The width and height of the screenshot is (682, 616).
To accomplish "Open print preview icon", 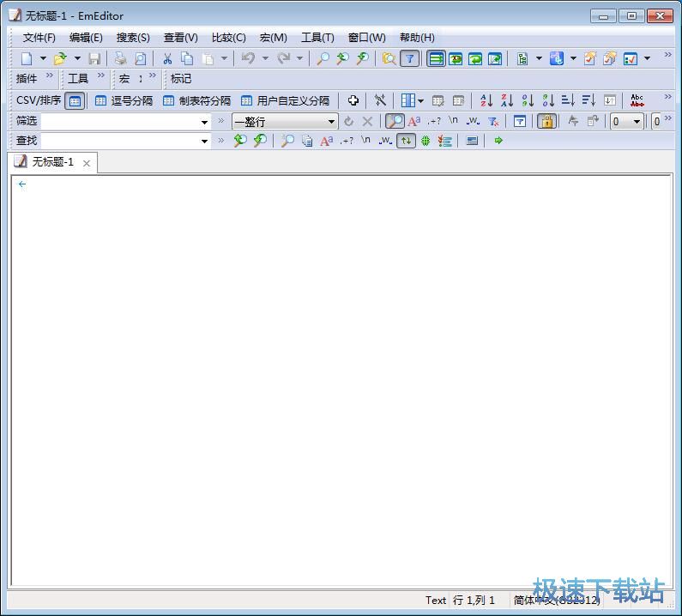I will pyautogui.click(x=140, y=58).
